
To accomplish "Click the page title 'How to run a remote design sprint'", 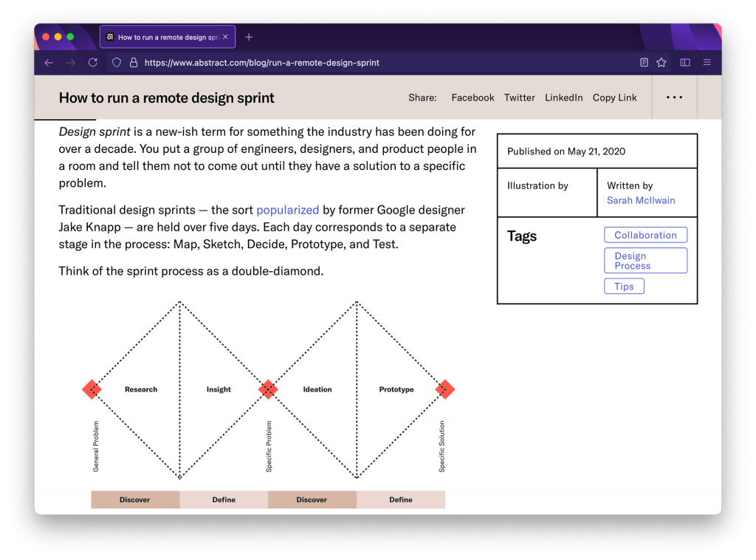I will pos(166,98).
